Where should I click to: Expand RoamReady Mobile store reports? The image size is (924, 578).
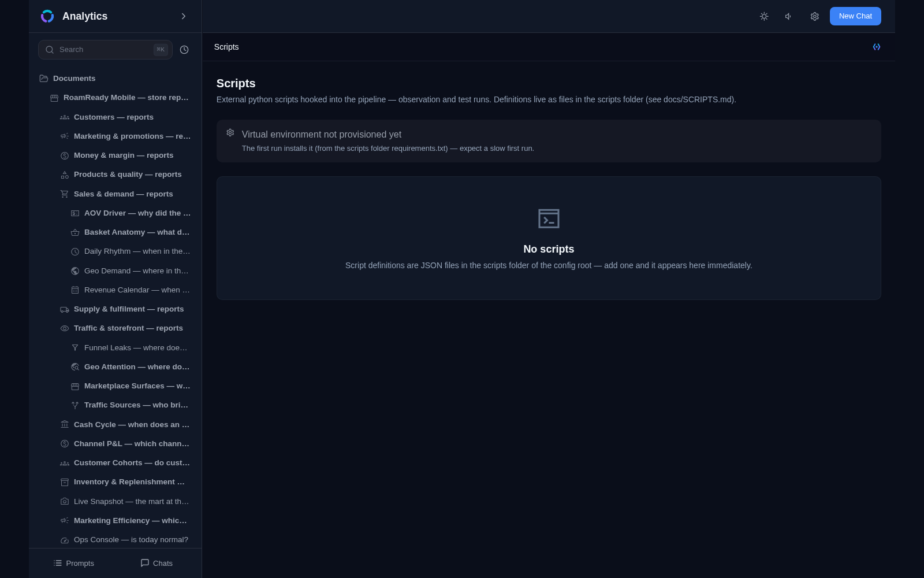click(115, 98)
